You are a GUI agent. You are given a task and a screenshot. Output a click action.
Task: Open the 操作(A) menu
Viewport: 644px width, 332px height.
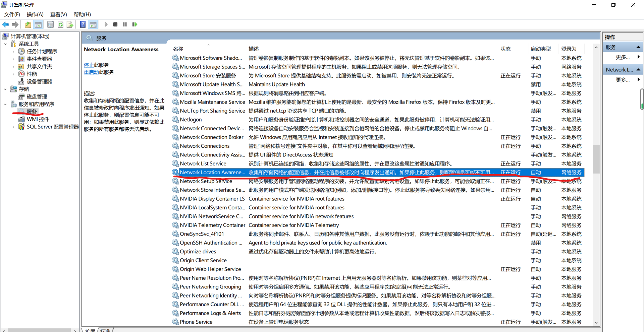pos(35,14)
